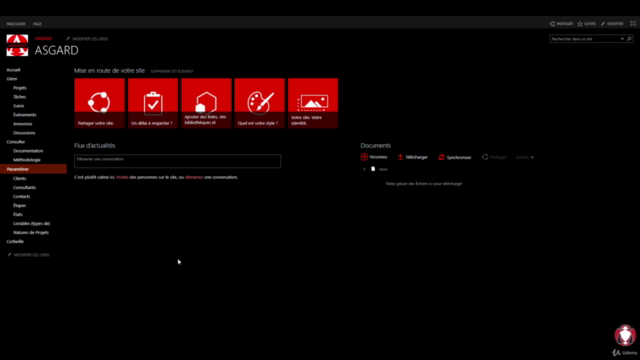Open the Votre site. Votre identité tile
The image size is (640, 360).
313,103
